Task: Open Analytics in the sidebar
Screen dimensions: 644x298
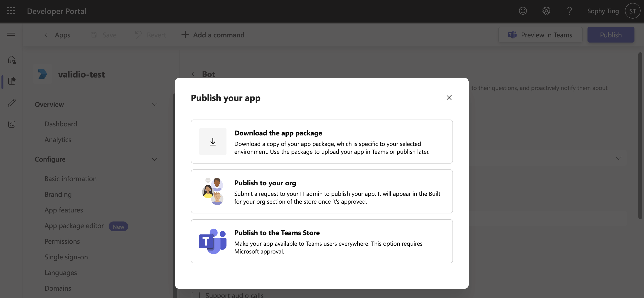Action: coord(58,140)
